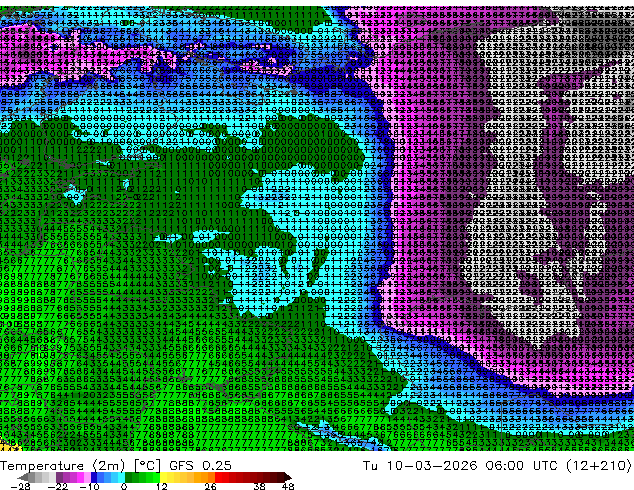The height and width of the screenshot is (490, 634).
Task: Click the 26 label on the temperature scale
Action: point(210,486)
